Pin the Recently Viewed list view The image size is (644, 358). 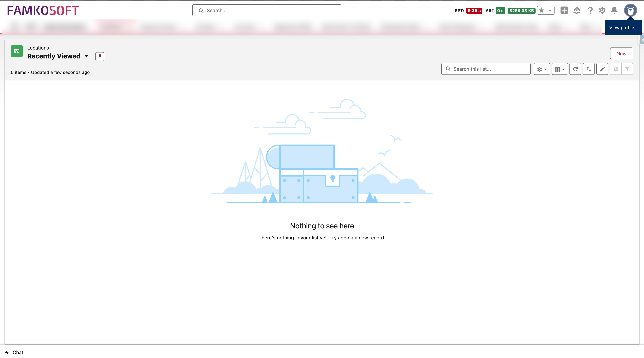[100, 56]
